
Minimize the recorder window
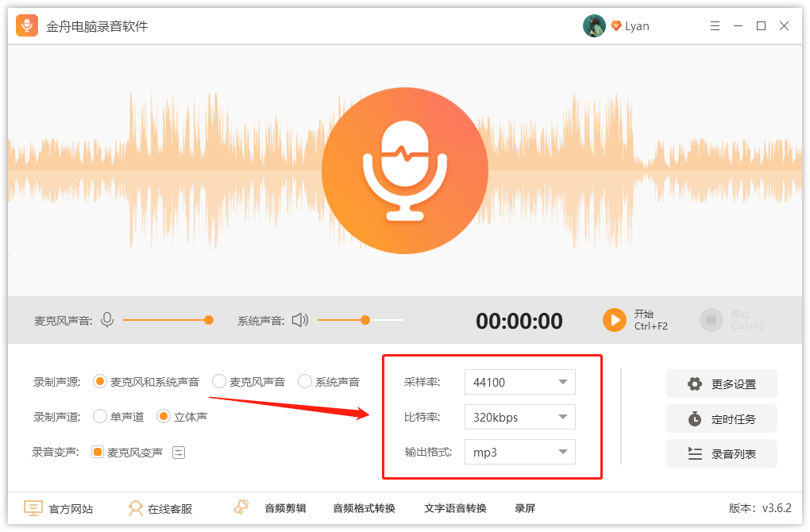(x=739, y=26)
